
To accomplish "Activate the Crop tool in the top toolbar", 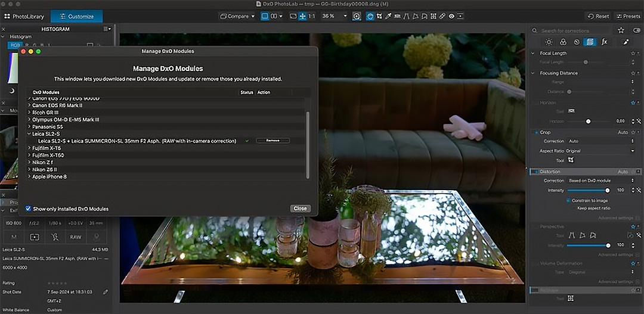I will coord(379,17).
